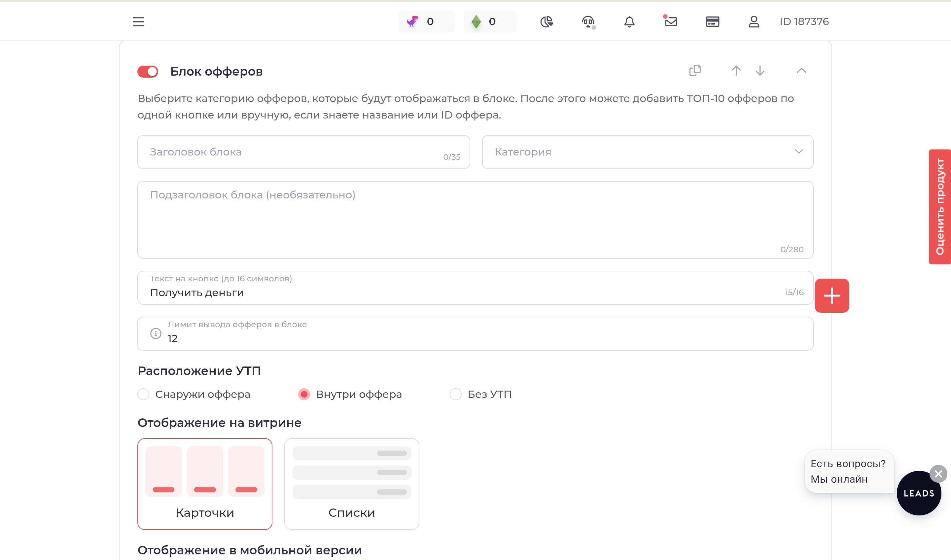Collapse the Блок офферов section chevron
The width and height of the screenshot is (951, 560).
pyautogui.click(x=801, y=71)
